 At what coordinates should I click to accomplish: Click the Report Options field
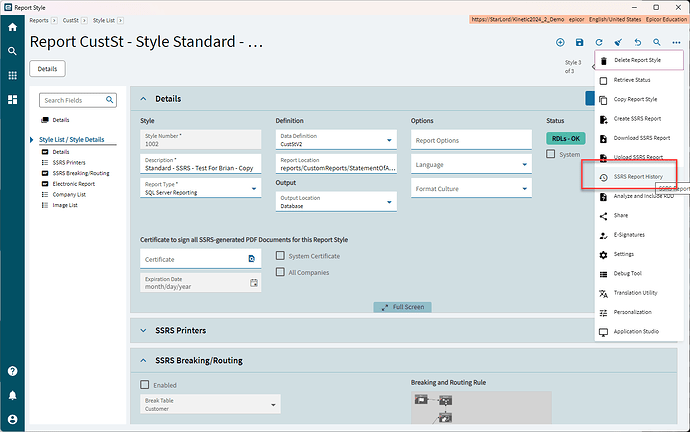coord(471,140)
